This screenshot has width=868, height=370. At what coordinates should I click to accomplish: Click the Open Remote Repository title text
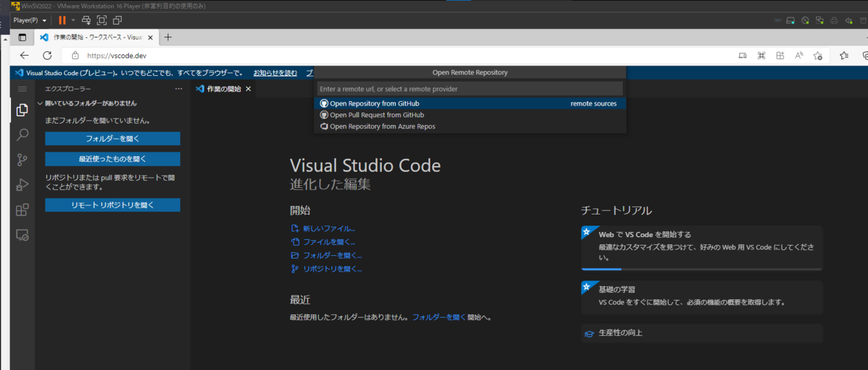(x=470, y=72)
